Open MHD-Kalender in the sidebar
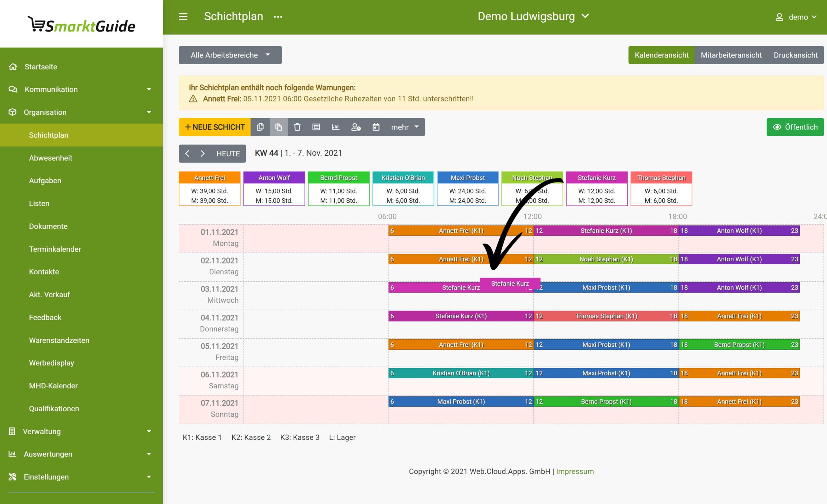Screen dimensions: 827x504 [81, 385]
